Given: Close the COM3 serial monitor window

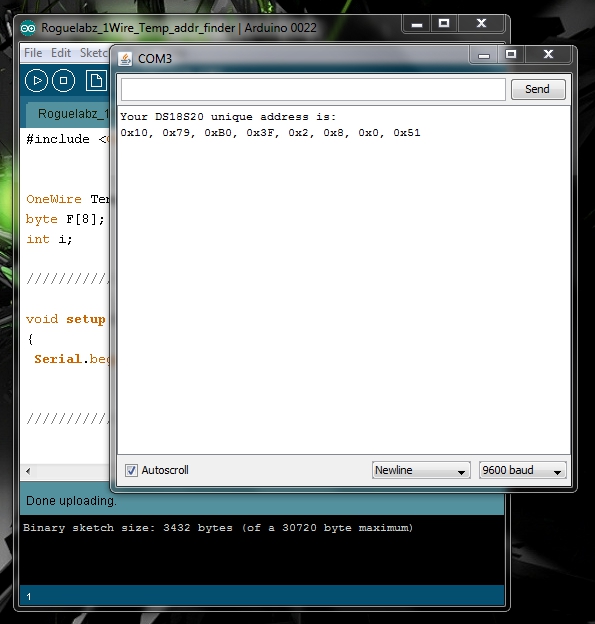Looking at the screenshot, I should tap(548, 55).
